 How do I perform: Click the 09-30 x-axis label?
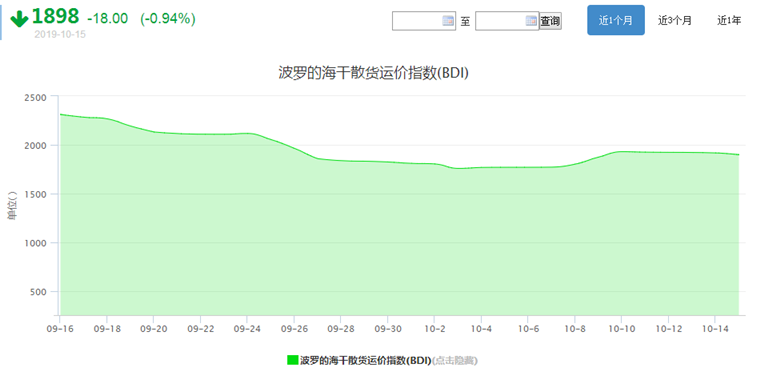387,329
